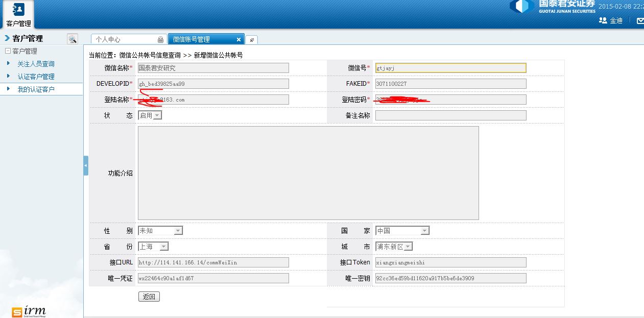This screenshot has height=318, width=644.
Task: Click into the 微信号 field with gtjayj
Action: (x=450, y=68)
